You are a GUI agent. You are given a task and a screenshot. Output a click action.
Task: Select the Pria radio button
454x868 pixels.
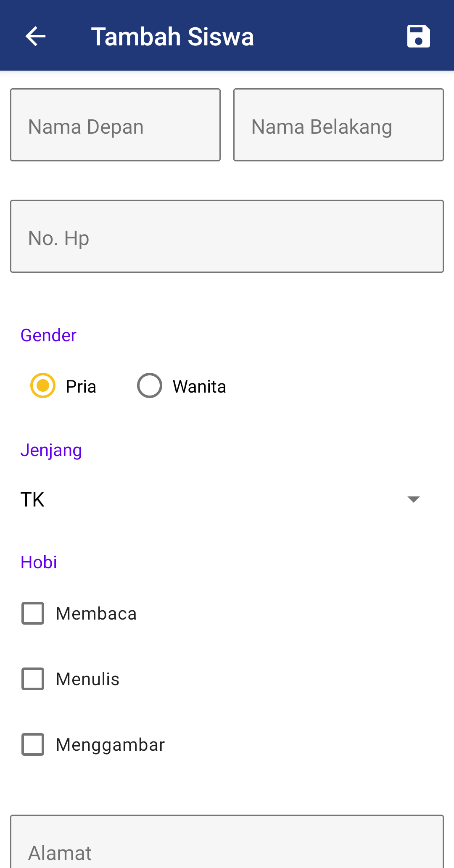tap(43, 385)
